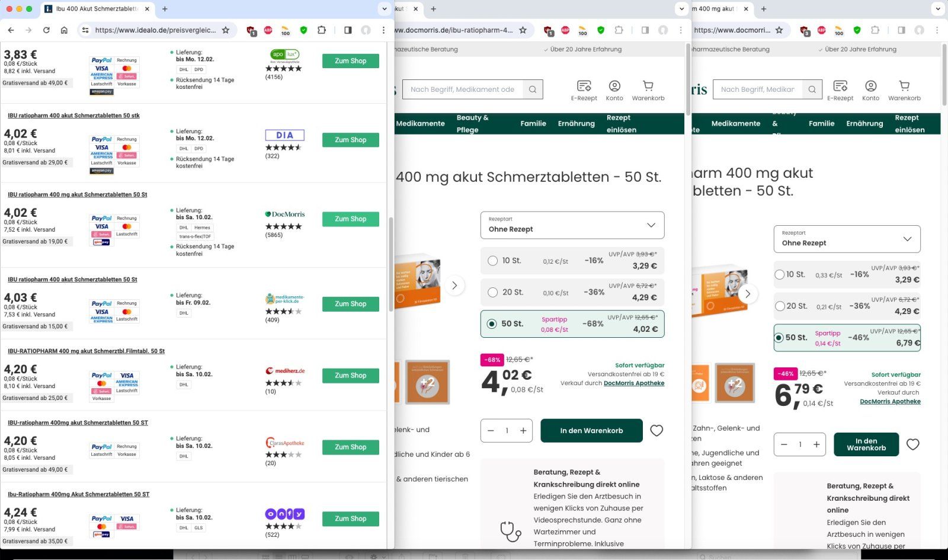The height and width of the screenshot is (560, 948).
Task: Open Ernährung menu on the 6,79 € product page
Action: point(864,123)
